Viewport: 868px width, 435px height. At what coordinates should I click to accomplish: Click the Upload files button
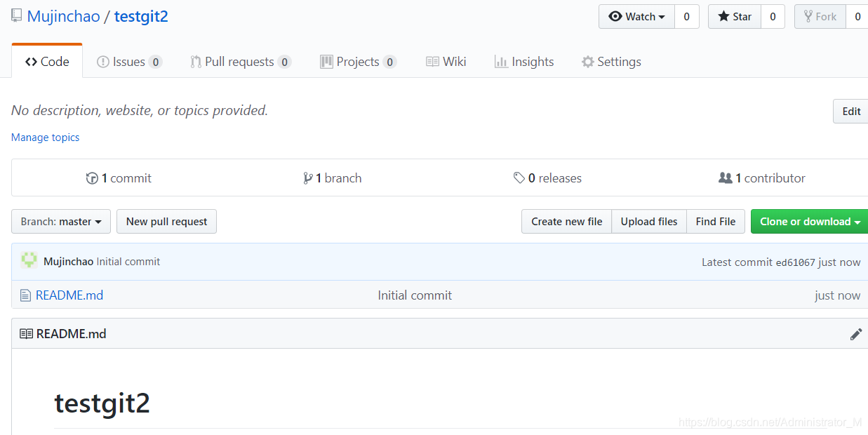click(x=649, y=222)
